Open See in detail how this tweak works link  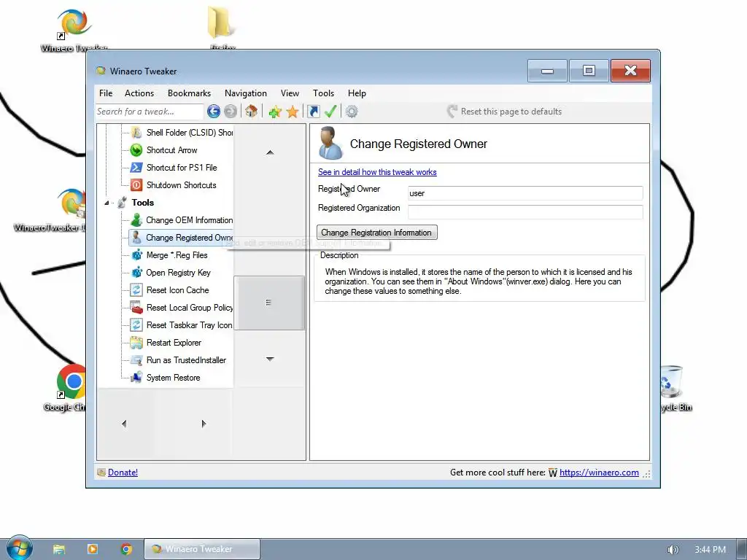tap(377, 172)
